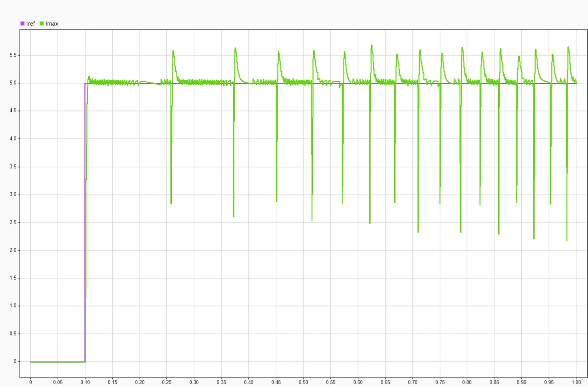Viewport: 588px width, 387px height.
Task: Select the Iref legend label
Action: [30, 23]
